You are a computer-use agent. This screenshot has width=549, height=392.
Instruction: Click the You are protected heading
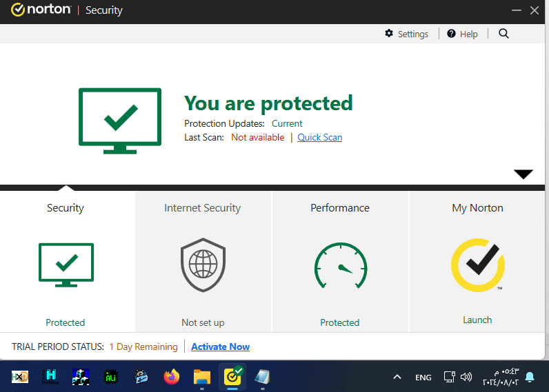[x=268, y=103]
